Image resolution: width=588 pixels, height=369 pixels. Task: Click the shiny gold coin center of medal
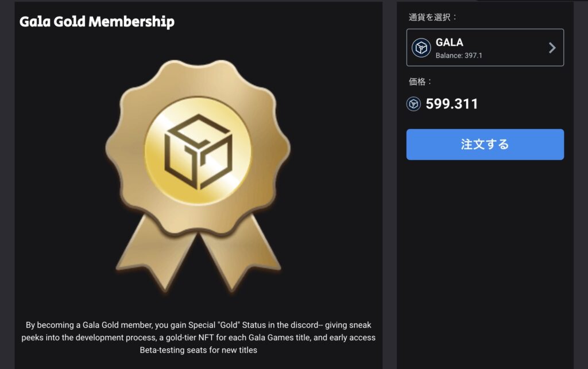(x=198, y=151)
